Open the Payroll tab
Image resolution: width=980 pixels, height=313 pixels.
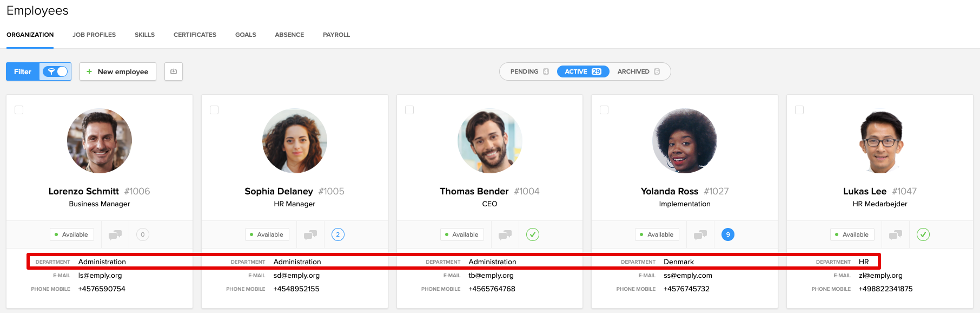(x=336, y=35)
